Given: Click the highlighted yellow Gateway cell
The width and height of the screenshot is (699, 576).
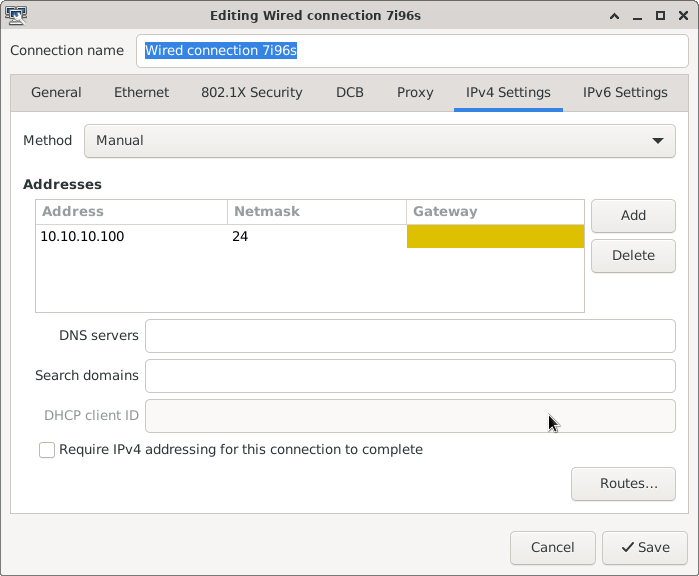Looking at the screenshot, I should coord(495,236).
